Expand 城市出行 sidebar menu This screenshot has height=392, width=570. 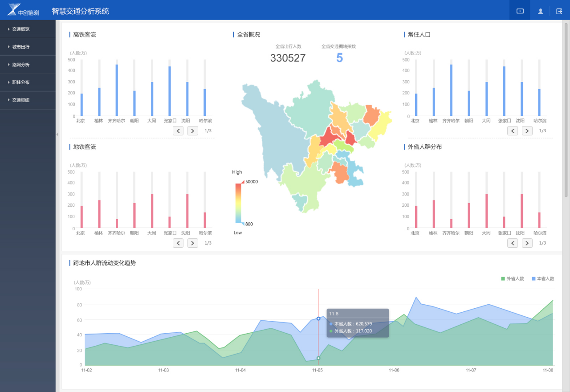[x=28, y=47]
